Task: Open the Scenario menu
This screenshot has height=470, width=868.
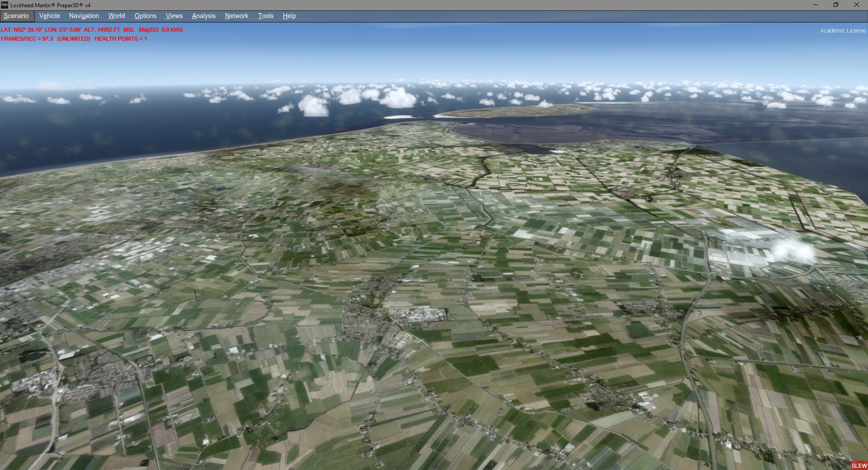Action: (x=16, y=16)
